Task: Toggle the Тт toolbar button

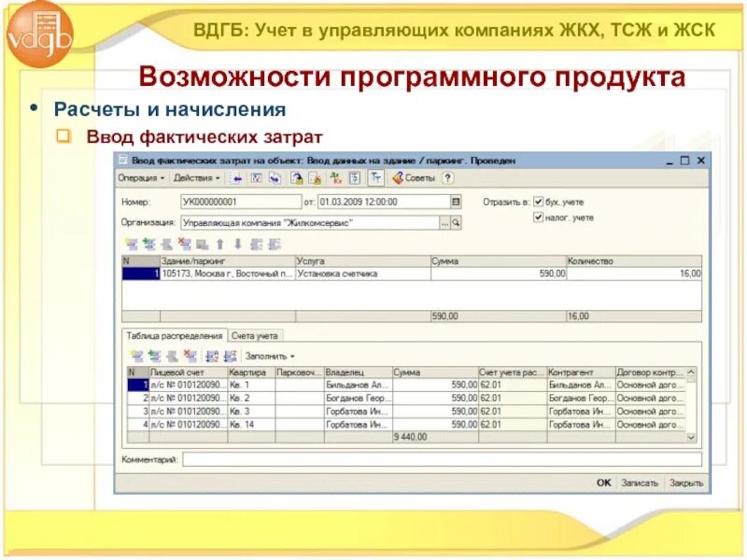Action: click(x=375, y=178)
